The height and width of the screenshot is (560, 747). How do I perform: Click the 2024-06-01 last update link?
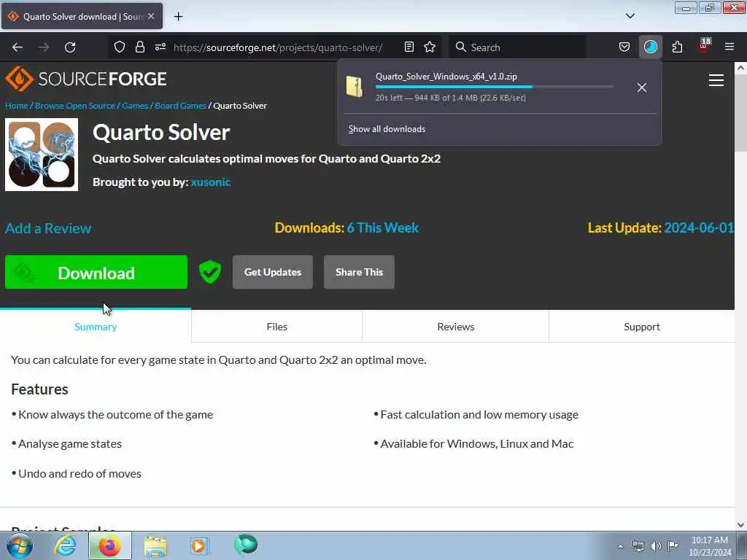[699, 227]
